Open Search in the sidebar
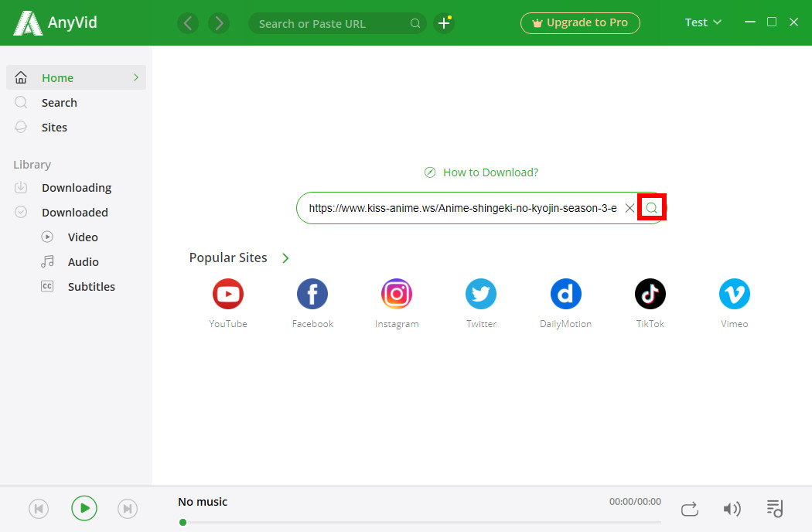This screenshot has width=812, height=532. [x=76, y=103]
